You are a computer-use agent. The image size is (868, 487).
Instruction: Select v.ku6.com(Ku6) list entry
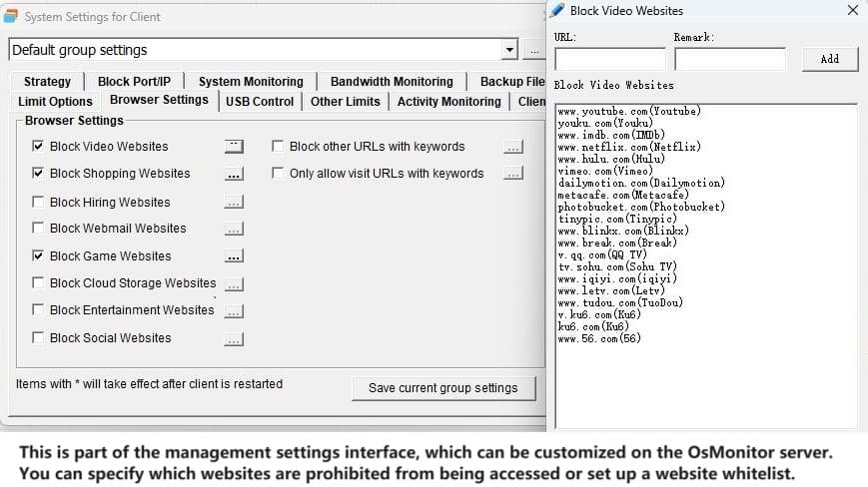point(599,315)
